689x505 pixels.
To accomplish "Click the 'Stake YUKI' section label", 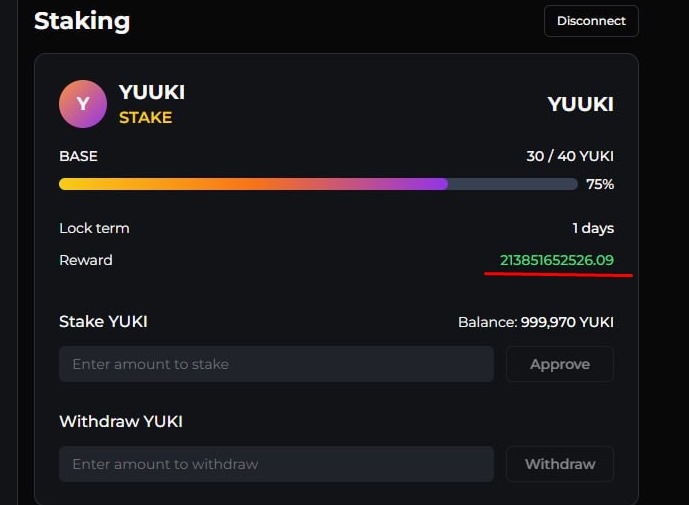I will coord(103,321).
